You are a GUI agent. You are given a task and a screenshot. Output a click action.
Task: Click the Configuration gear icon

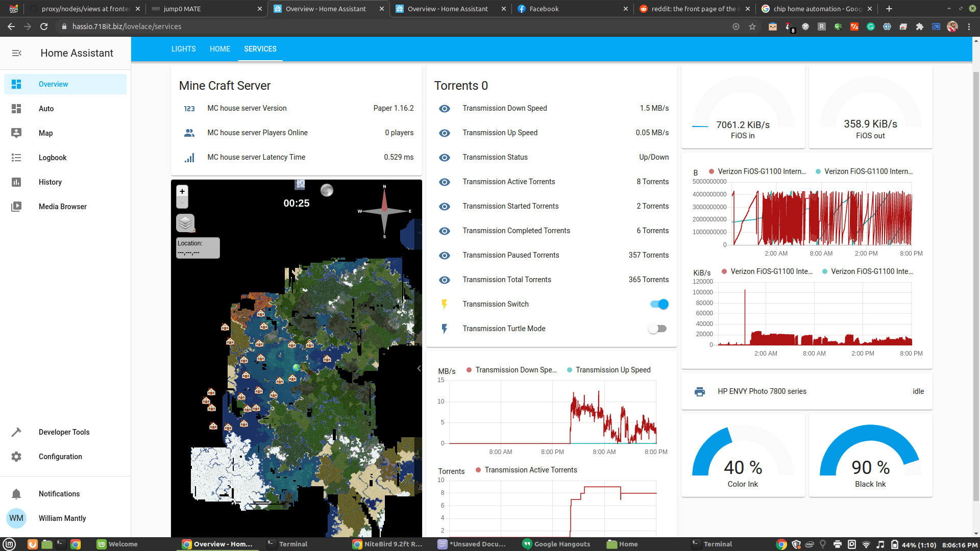pos(16,457)
